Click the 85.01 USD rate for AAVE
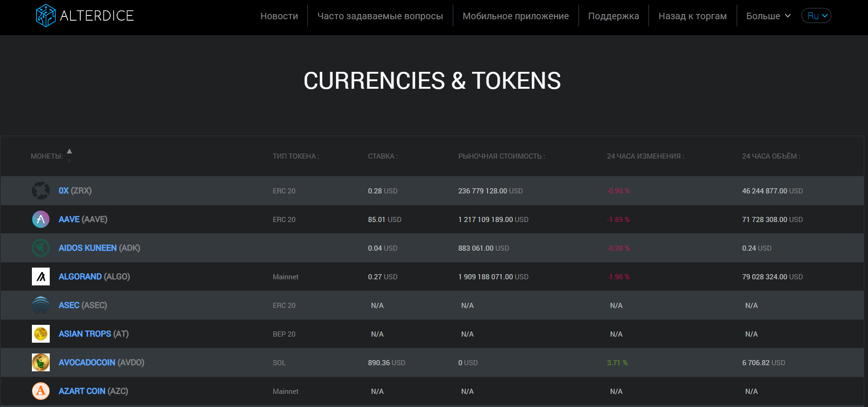 click(x=385, y=220)
